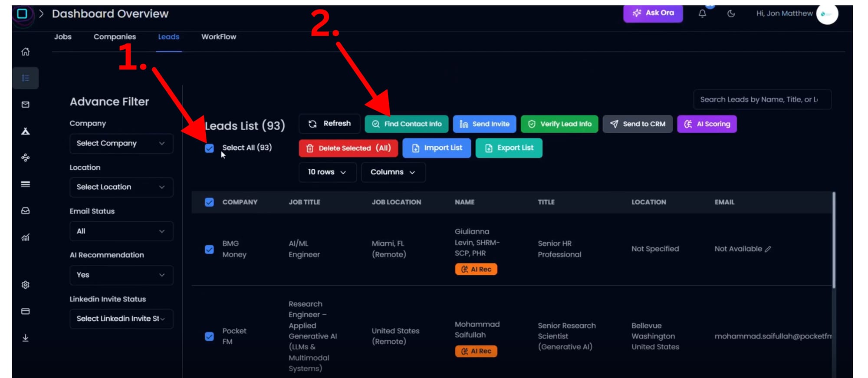Open the mail icon in sidebar
868x378 pixels.
[x=26, y=105]
